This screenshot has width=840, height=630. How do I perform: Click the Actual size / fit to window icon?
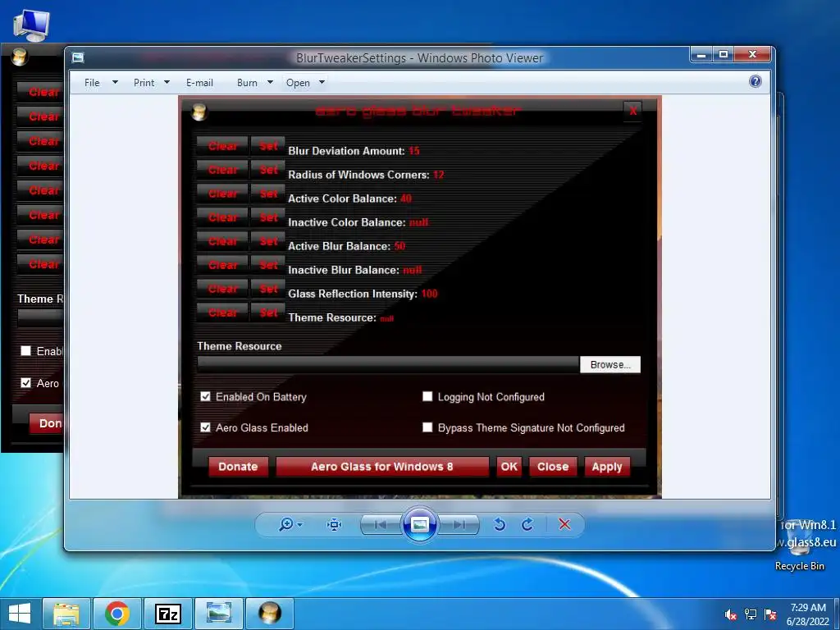pyautogui.click(x=335, y=524)
